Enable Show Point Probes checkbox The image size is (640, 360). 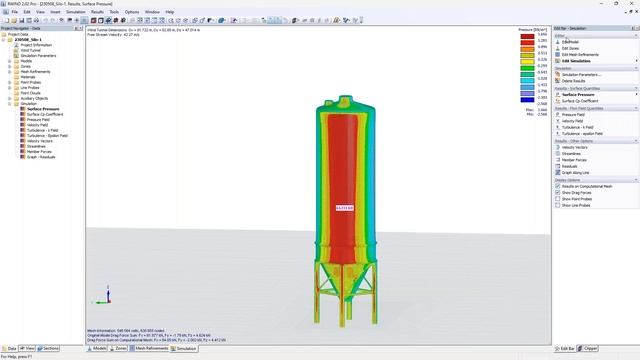pos(558,199)
